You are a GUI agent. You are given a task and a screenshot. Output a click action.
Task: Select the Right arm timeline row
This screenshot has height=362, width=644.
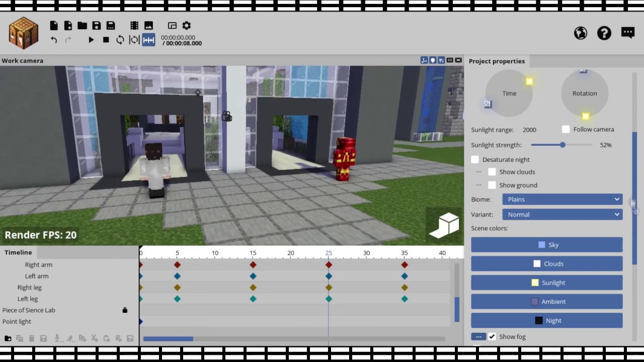tap(69, 264)
